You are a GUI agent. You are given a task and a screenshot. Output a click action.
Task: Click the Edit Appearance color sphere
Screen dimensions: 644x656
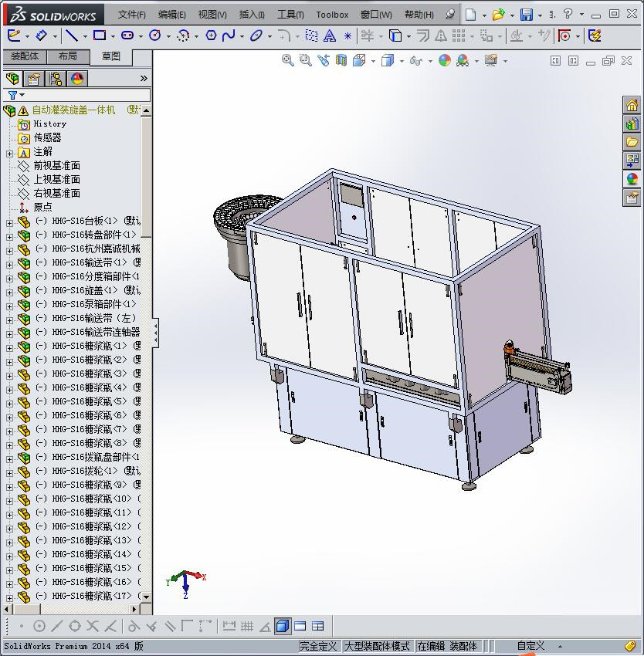(445, 60)
